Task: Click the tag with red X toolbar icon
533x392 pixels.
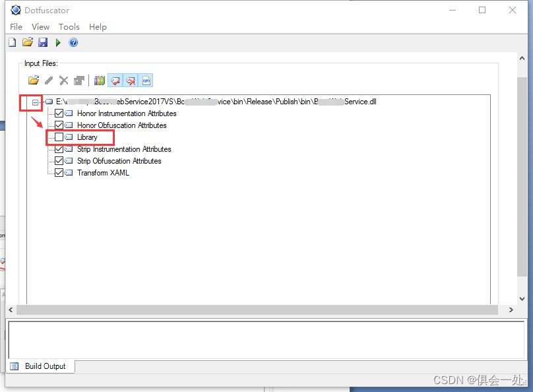Action: (131, 81)
